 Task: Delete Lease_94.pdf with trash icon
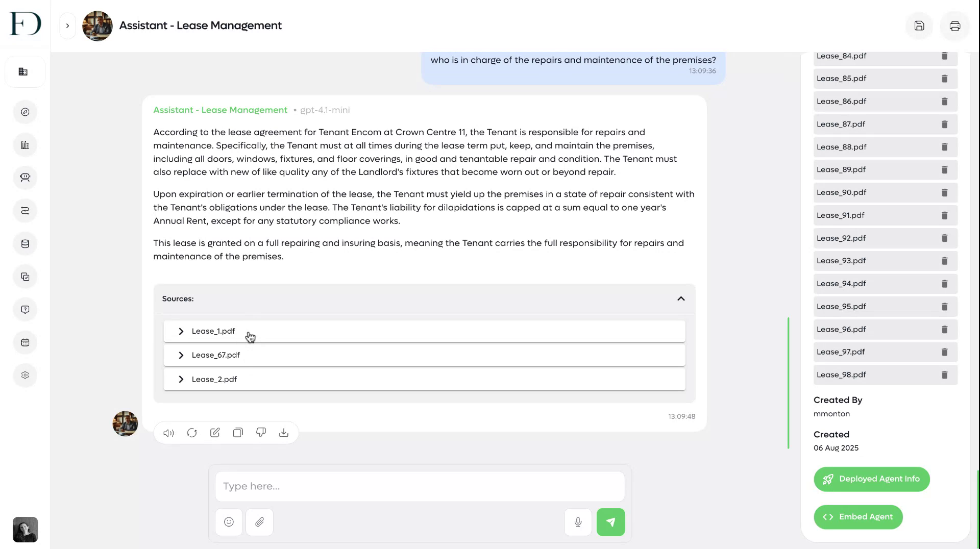click(x=944, y=284)
